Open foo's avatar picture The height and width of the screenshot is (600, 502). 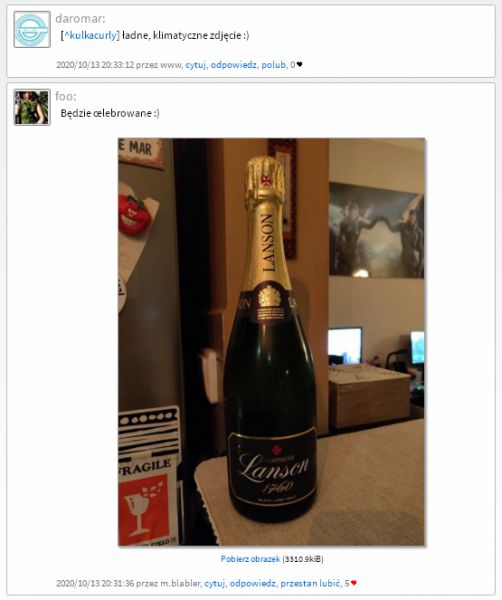[32, 107]
